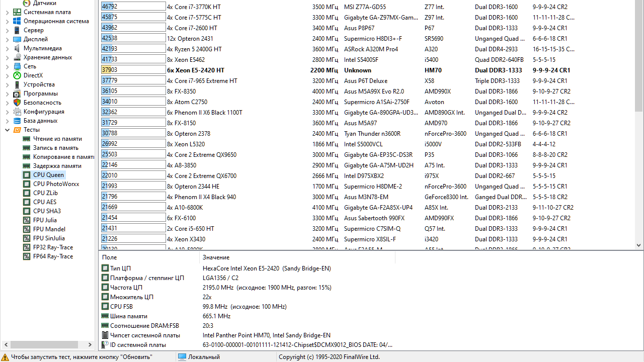Click the Мультимедиа speaker icon
Viewport: 644px width, 362px height.
(17, 48)
